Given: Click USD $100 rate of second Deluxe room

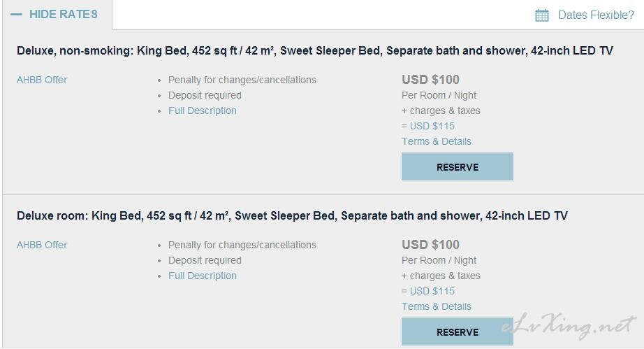Looking at the screenshot, I should 430,245.
